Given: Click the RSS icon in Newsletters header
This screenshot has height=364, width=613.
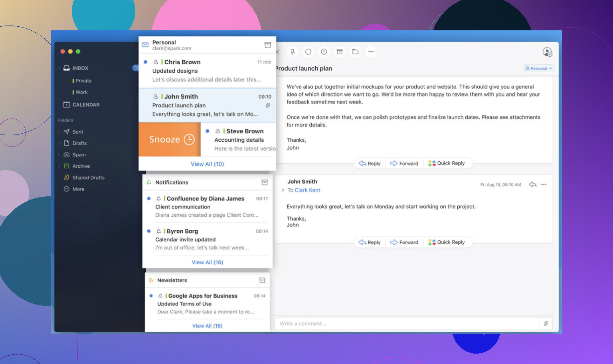Looking at the screenshot, I should pyautogui.click(x=151, y=280).
